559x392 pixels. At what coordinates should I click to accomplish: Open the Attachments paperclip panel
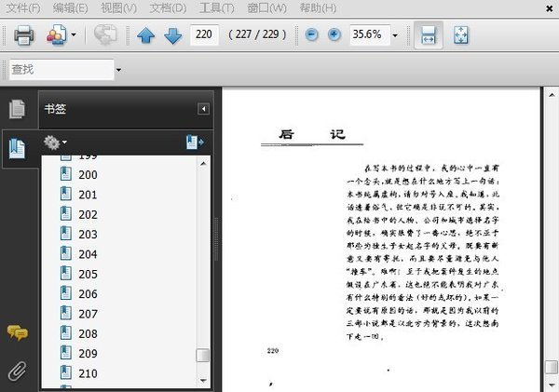17,371
